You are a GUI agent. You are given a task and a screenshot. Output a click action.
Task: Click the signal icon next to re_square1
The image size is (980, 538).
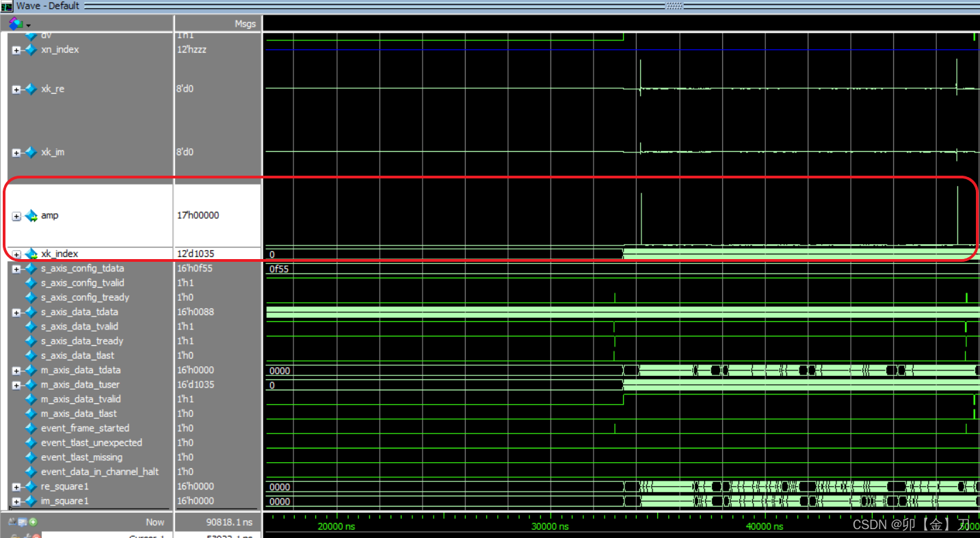(x=31, y=487)
